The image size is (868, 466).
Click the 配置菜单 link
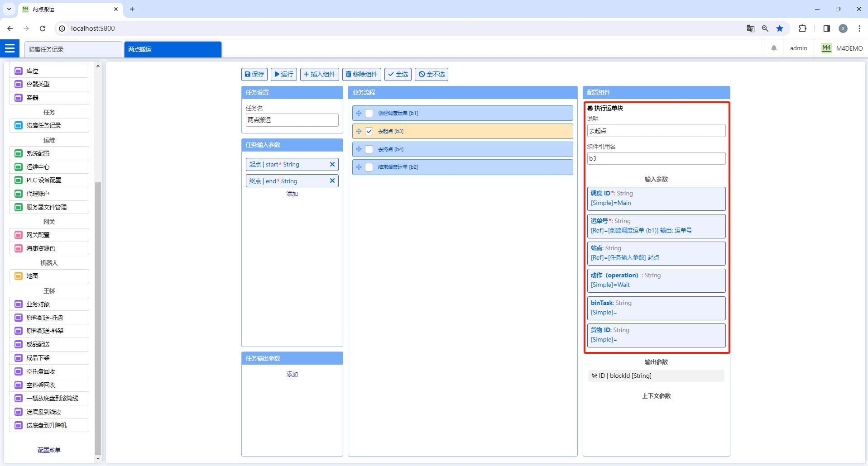pyautogui.click(x=49, y=450)
